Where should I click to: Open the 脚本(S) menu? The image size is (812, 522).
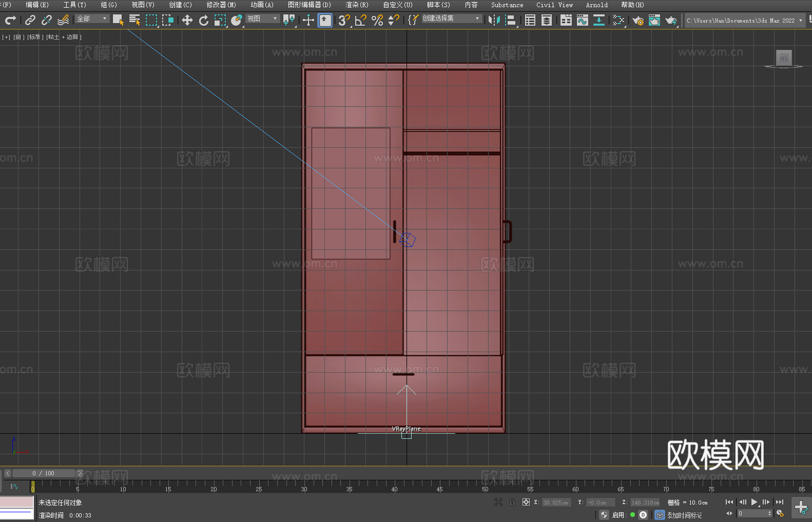[438, 5]
